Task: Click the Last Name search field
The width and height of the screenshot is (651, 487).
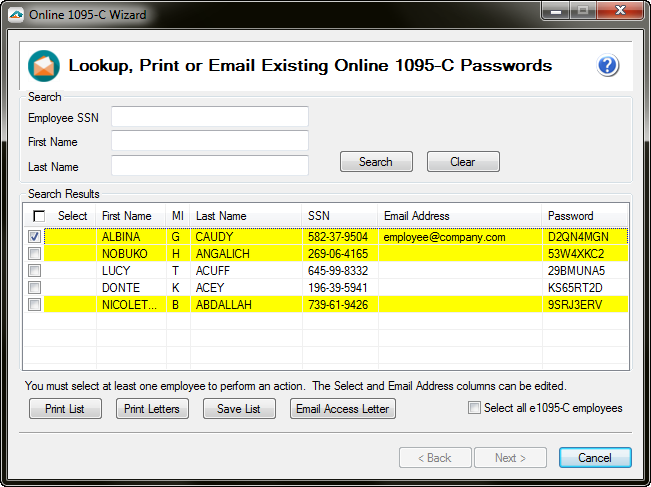Action: tap(210, 166)
